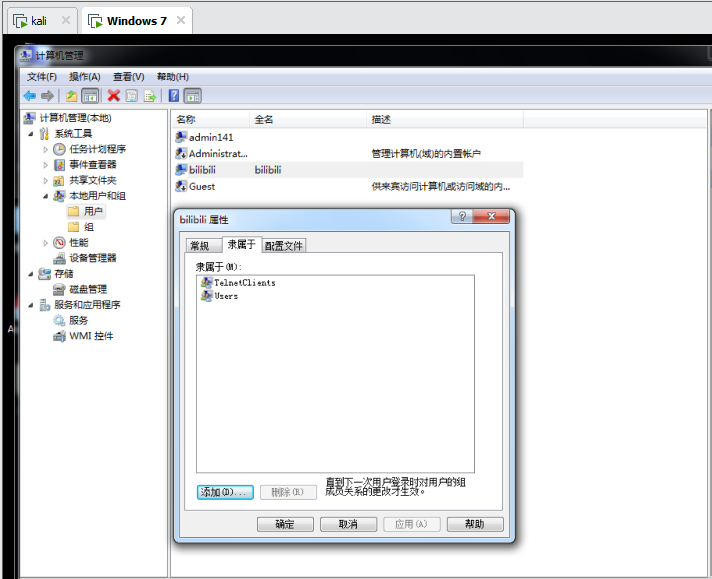The width and height of the screenshot is (712, 579).
Task: Open 磁盘管理 in the tree
Action: point(88,289)
